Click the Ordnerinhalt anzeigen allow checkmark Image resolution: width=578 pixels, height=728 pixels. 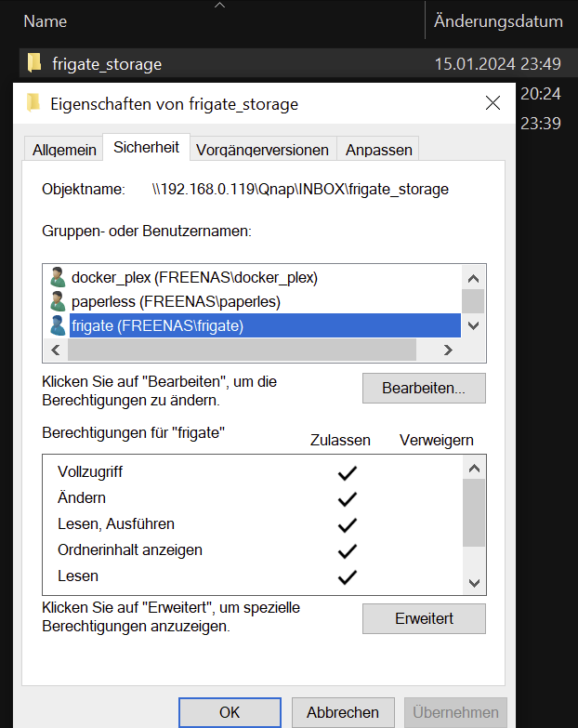[x=348, y=550]
